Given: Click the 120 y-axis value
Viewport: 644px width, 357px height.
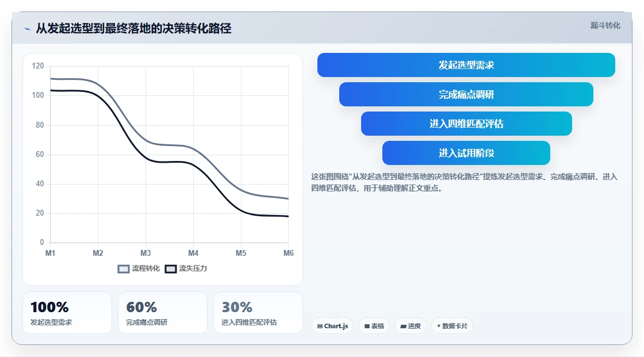Looking at the screenshot, I should [x=38, y=66].
